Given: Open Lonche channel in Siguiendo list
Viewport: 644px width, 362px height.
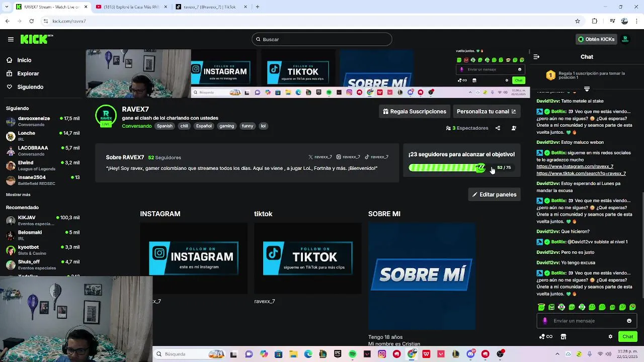Looking at the screenshot, I should [43, 136].
